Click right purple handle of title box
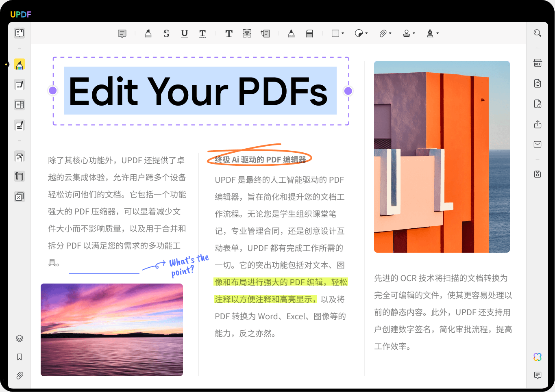The image size is (555, 392). click(348, 91)
